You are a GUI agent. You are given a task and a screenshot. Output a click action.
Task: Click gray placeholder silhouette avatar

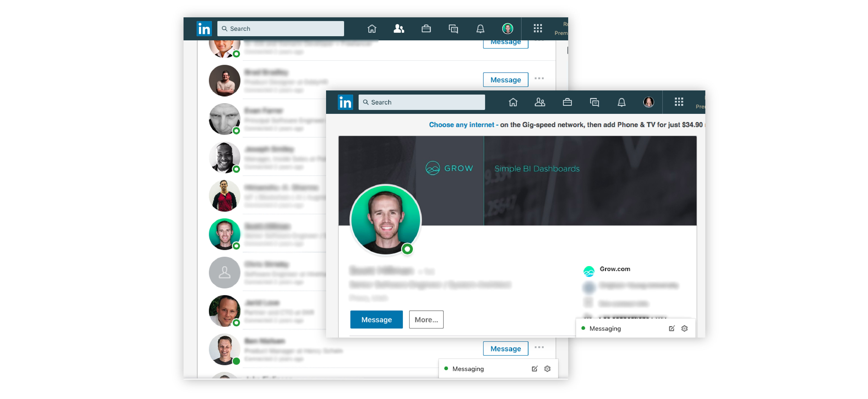(224, 272)
